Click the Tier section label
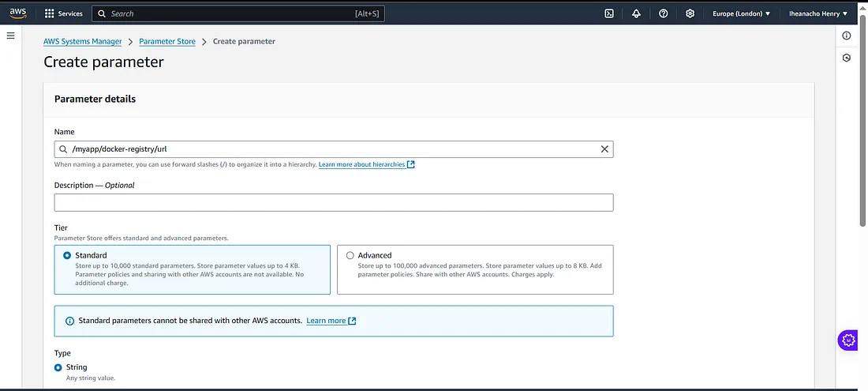This screenshot has height=391, width=868. click(x=61, y=228)
